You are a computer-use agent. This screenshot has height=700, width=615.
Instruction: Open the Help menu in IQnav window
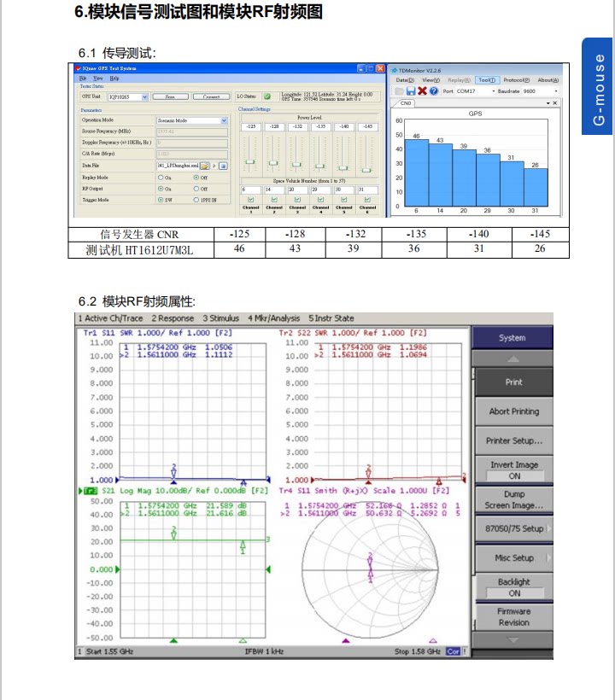[114, 79]
